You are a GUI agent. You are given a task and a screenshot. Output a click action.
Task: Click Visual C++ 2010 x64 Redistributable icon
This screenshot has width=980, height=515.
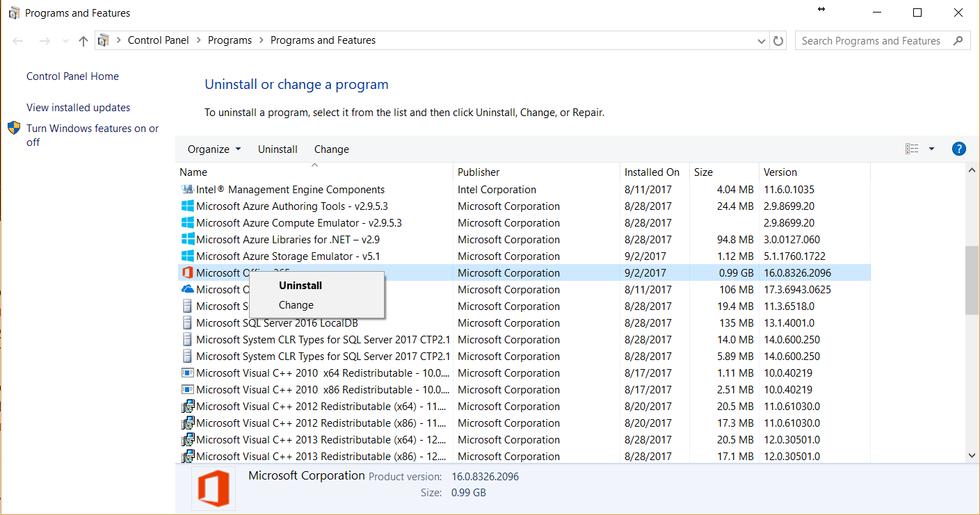187,373
